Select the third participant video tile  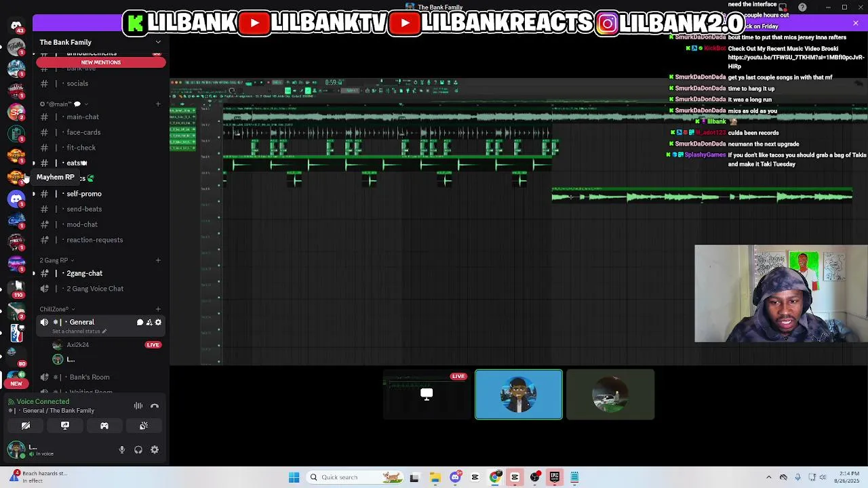click(x=610, y=394)
